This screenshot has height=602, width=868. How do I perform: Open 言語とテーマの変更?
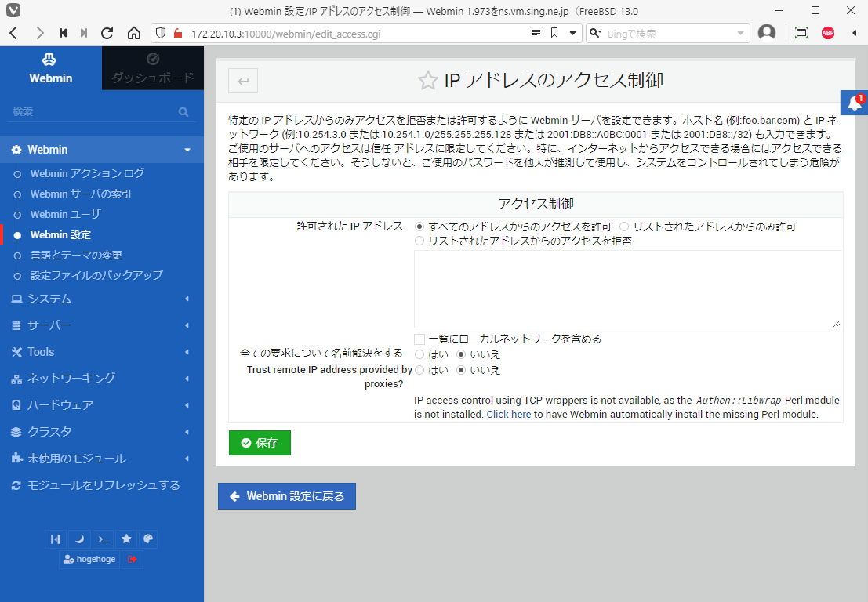point(76,255)
